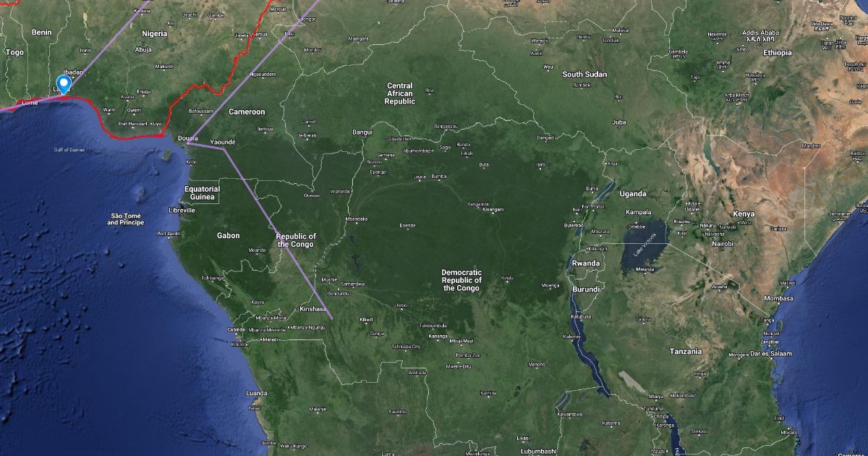This screenshot has height=456, width=868.
Task: Select the Central African Republic label
Action: click(400, 93)
